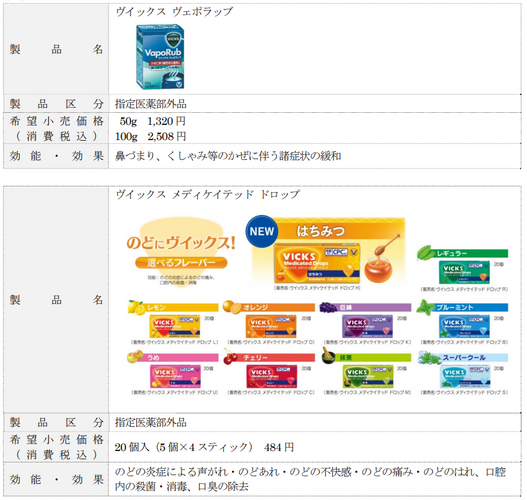Click the チェリー cherry icon
This screenshot has width=527, height=500.
(231, 357)
